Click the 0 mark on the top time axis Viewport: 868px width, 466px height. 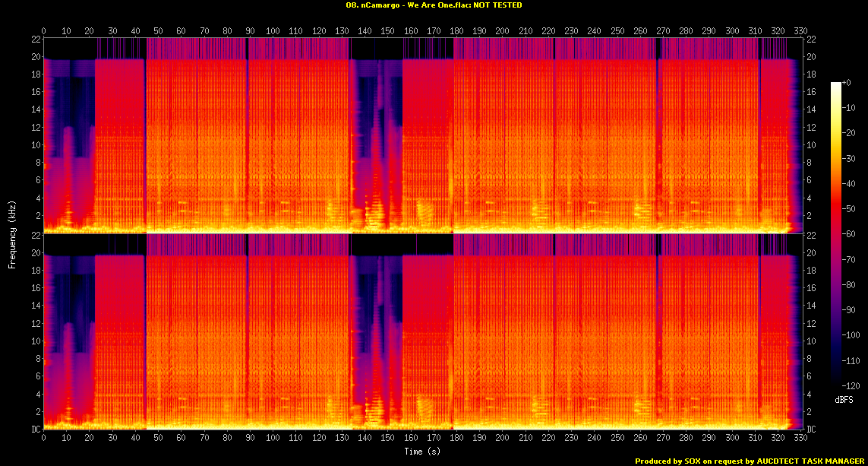coord(44,31)
